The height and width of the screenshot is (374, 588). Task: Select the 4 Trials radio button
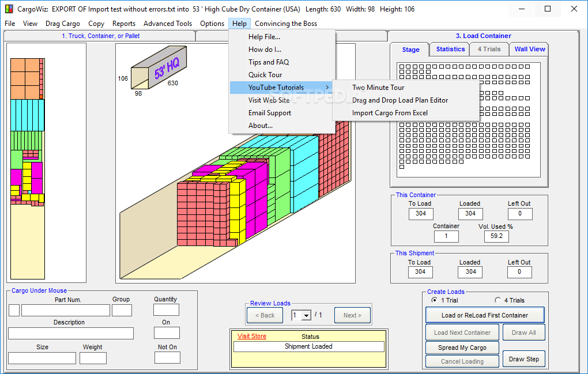pos(497,300)
